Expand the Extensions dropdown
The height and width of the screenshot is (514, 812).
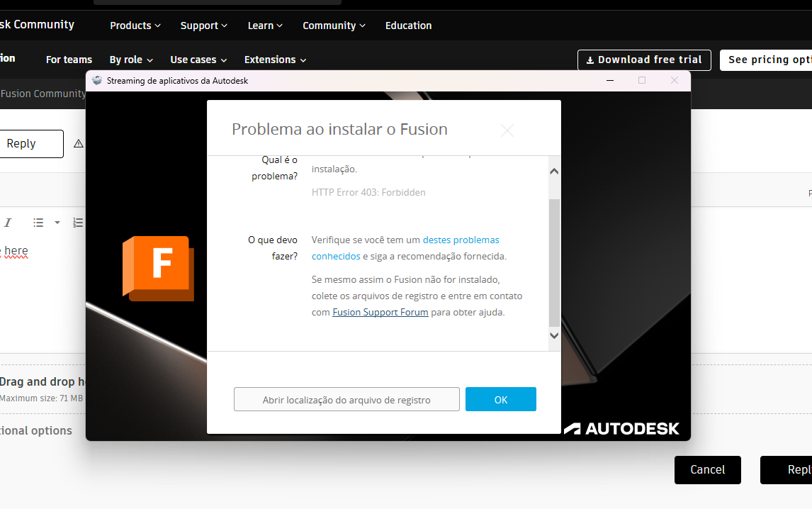click(x=275, y=60)
